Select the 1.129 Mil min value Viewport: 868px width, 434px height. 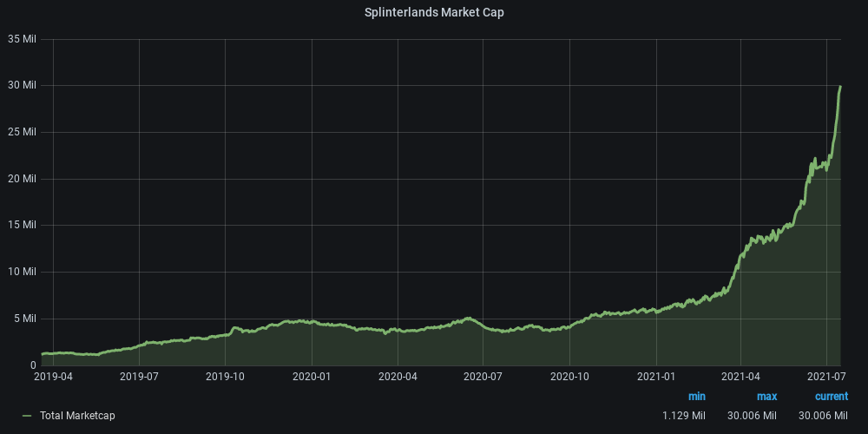684,415
